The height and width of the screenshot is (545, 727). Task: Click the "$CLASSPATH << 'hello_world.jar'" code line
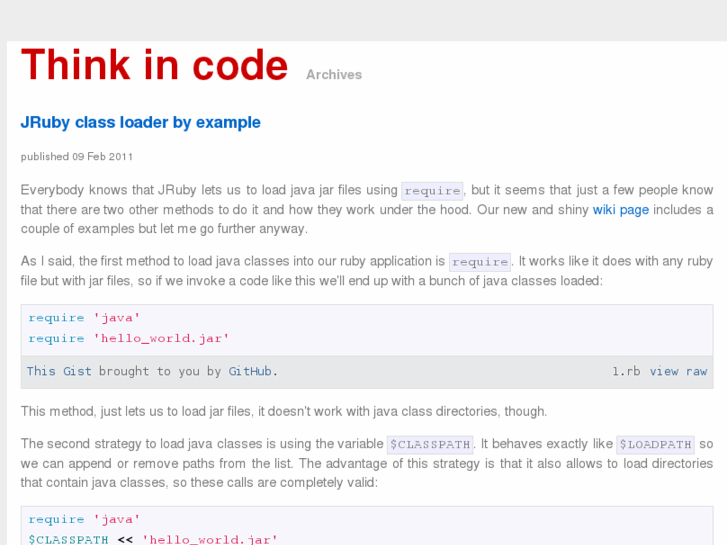click(x=152, y=539)
